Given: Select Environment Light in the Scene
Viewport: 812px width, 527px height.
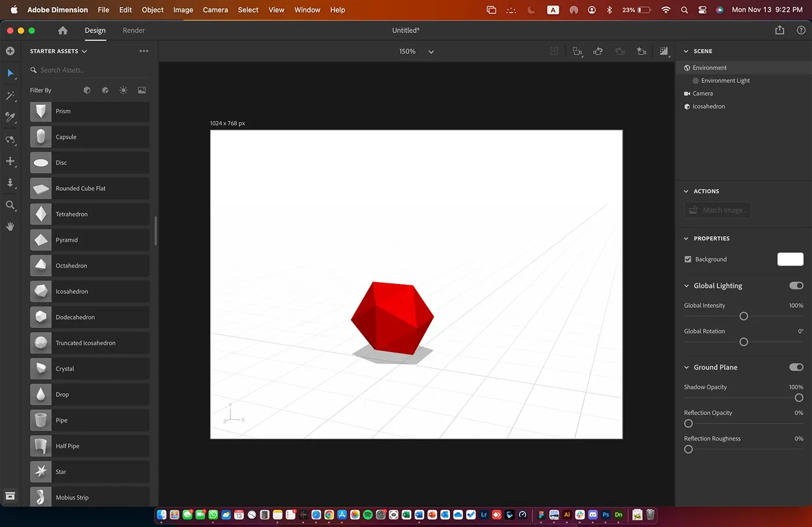Looking at the screenshot, I should point(744,81).
